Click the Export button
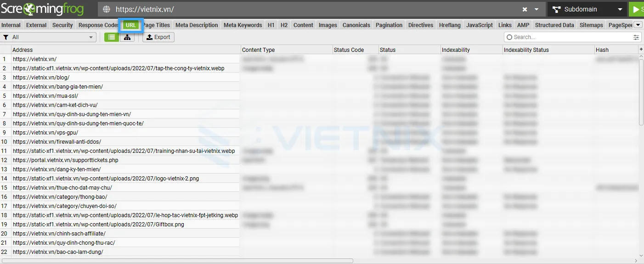This screenshot has width=644, height=264. [x=158, y=37]
